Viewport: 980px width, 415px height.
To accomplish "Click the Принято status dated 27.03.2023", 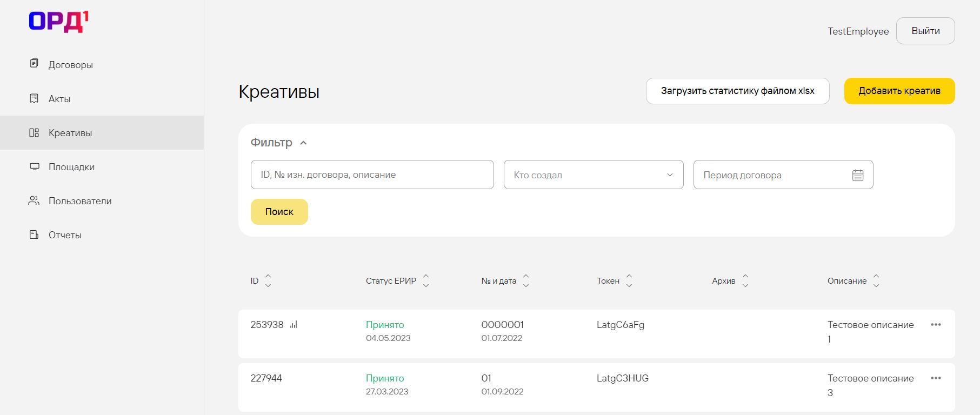I will [385, 378].
